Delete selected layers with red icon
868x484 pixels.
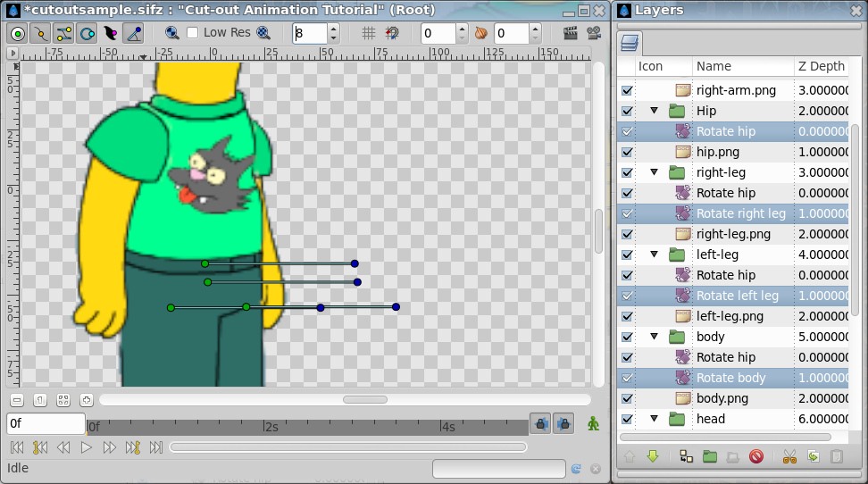pos(756,456)
